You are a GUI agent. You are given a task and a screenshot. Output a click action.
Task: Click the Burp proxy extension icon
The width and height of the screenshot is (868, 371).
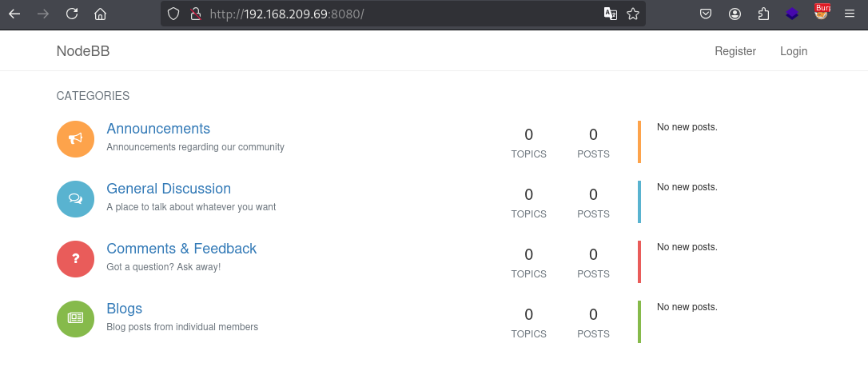(822, 12)
